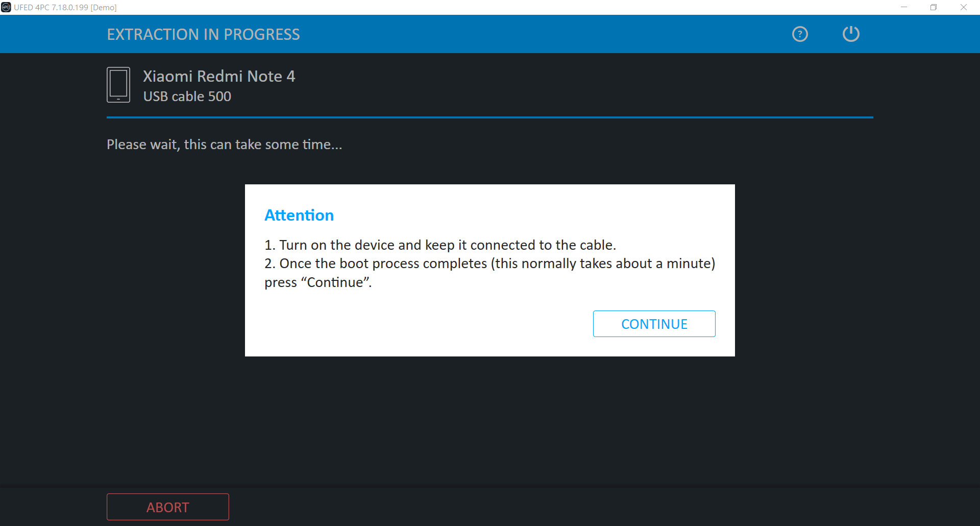This screenshot has width=980, height=526.
Task: Click the phone device outline icon
Action: click(118, 85)
